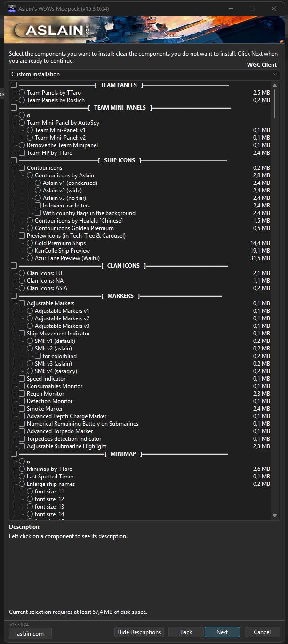Screen dimensions: 288x644
Task: Go to previous step with Back
Action: point(186,632)
